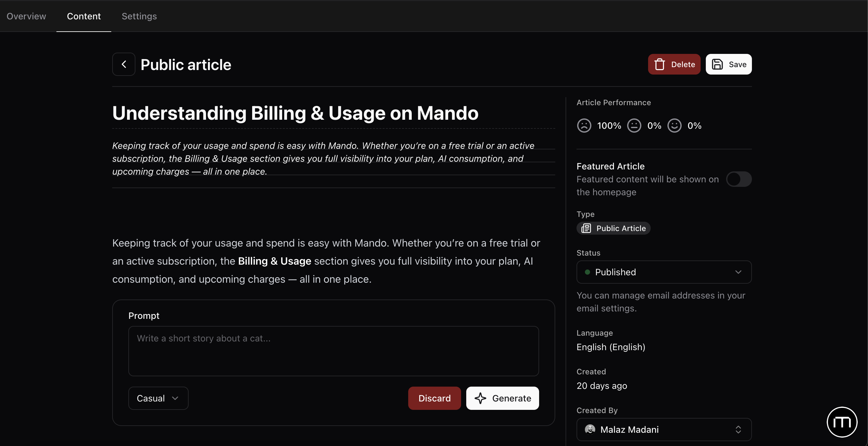Click the Public article page heading
This screenshot has width=868, height=446.
pos(186,65)
